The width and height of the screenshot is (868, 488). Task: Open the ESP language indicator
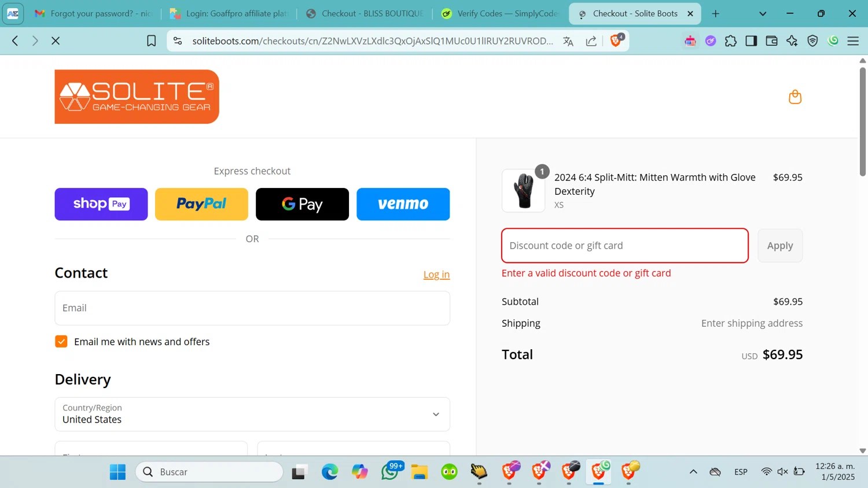coord(741,472)
